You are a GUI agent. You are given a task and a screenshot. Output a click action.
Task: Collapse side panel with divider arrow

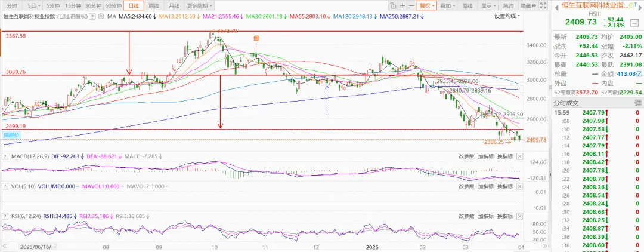pos(550,174)
